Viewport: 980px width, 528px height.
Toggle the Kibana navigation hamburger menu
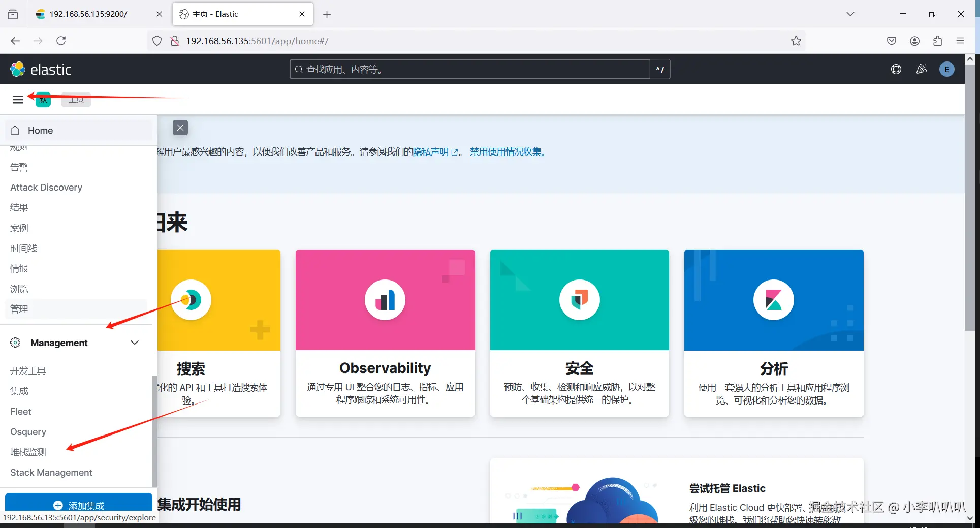point(18,100)
